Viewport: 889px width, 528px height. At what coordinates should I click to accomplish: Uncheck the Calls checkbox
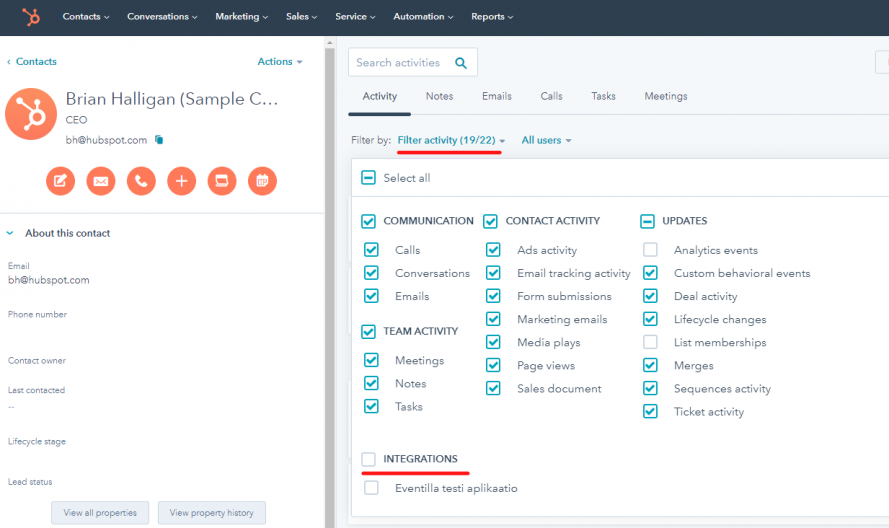tap(371, 250)
